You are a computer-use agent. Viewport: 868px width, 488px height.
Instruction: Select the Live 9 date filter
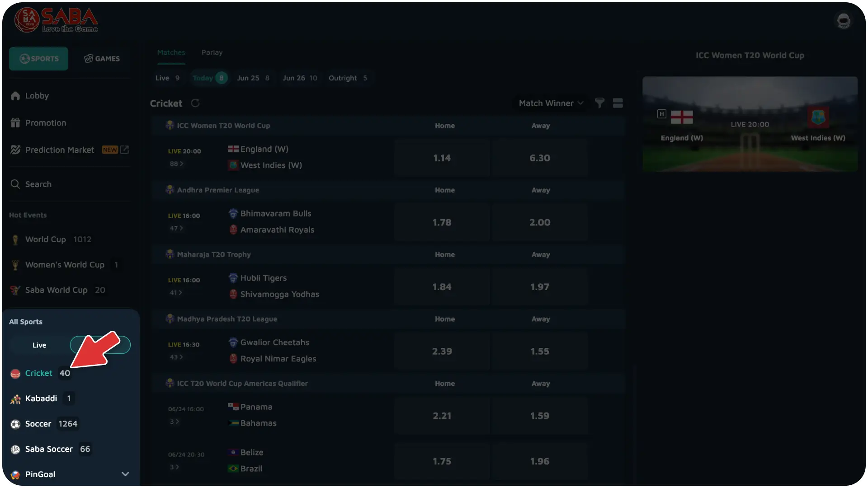tap(168, 78)
